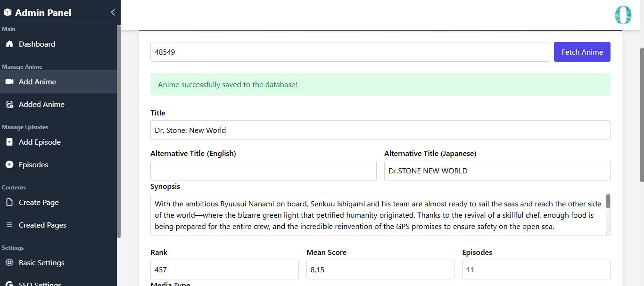Image resolution: width=644 pixels, height=286 pixels.
Task: Click the 'Mean Score' field label
Action: [x=326, y=253]
